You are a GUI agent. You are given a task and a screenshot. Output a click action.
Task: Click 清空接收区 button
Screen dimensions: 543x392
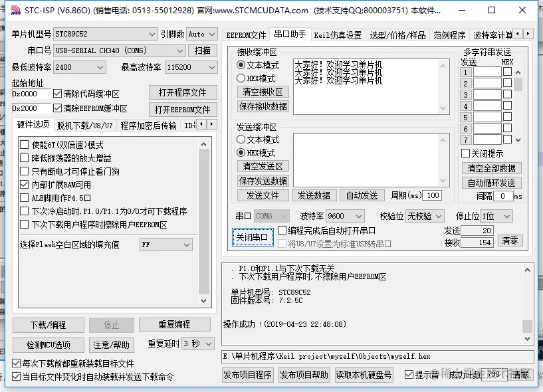[x=263, y=92]
